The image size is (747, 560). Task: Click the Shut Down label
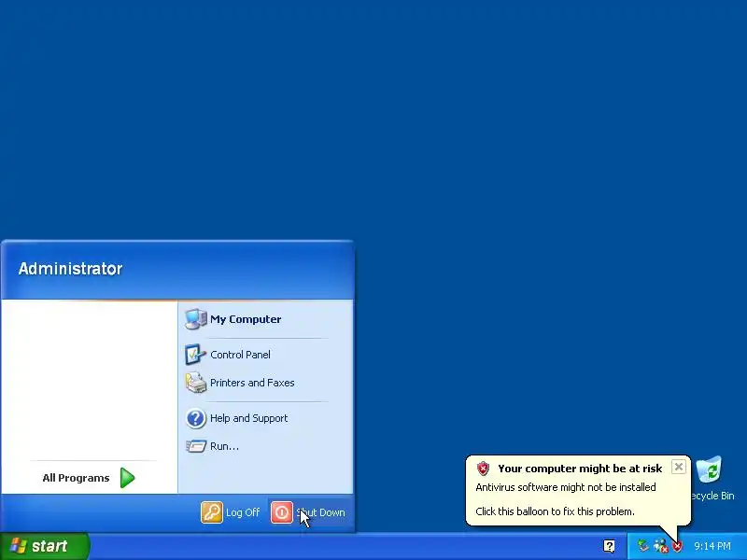[320, 512]
